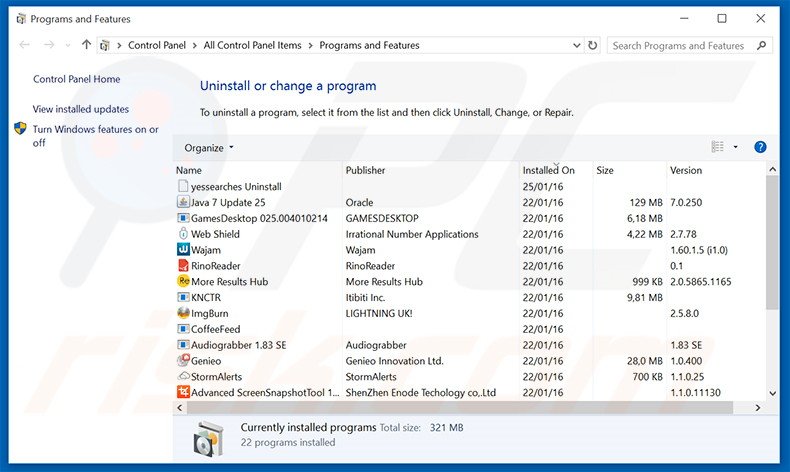
Task: Select the Java 7 Update 25 icon
Action: pyautogui.click(x=183, y=202)
